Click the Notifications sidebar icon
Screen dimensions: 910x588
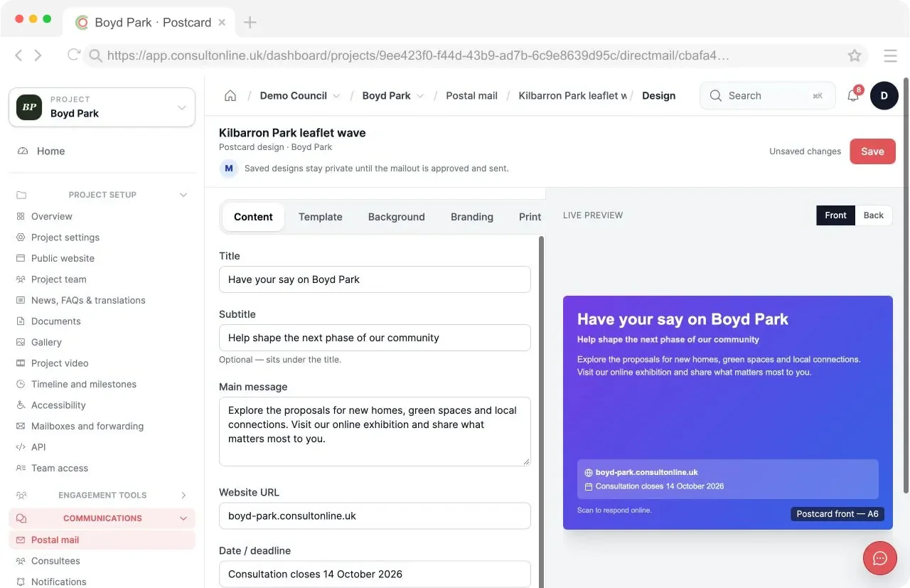pyautogui.click(x=21, y=582)
